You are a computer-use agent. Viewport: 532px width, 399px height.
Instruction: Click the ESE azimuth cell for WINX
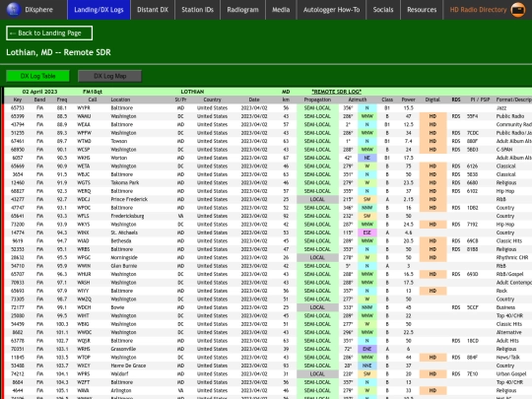click(367, 233)
